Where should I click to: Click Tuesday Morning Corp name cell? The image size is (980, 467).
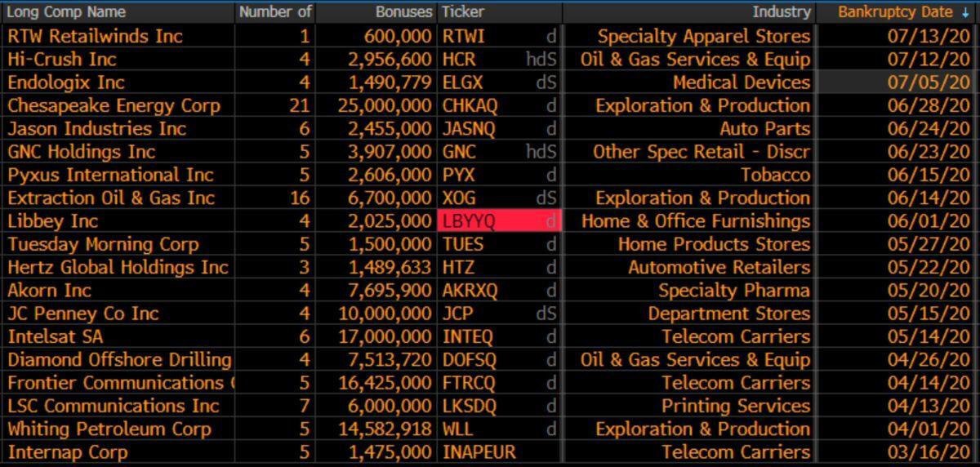[104, 244]
